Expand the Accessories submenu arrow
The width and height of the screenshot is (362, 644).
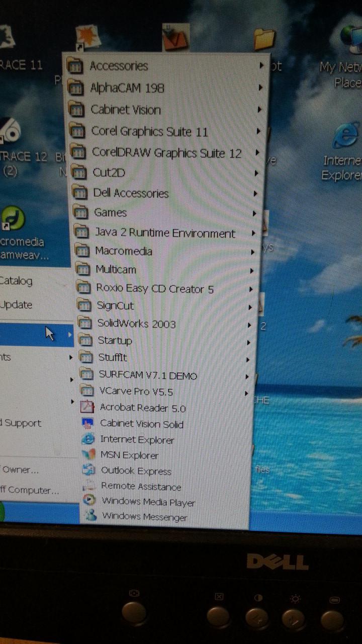[261, 66]
